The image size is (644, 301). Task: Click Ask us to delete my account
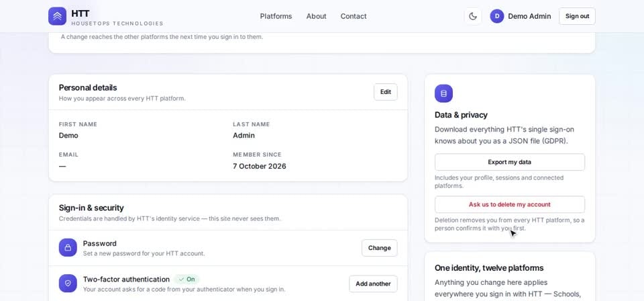click(510, 204)
